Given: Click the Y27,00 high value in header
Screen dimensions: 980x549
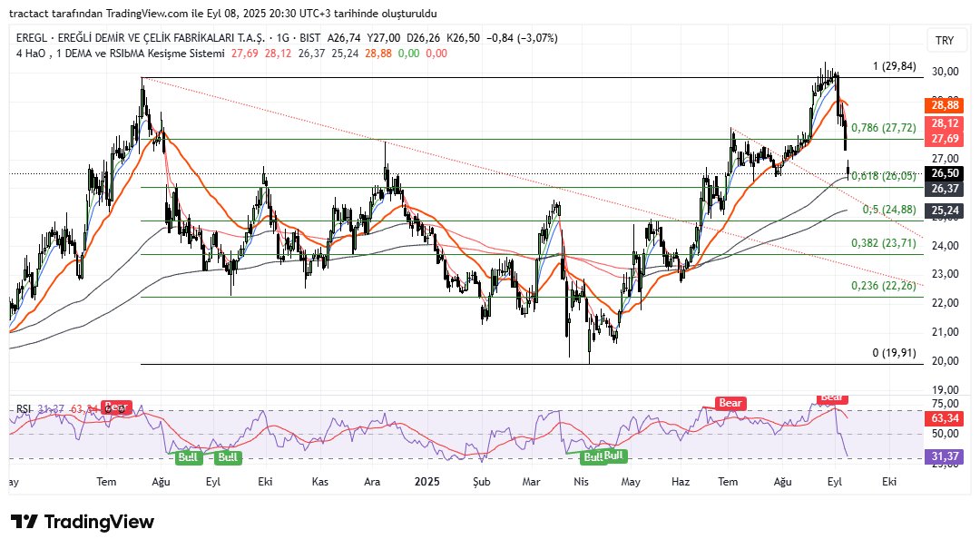Looking at the screenshot, I should tap(384, 38).
